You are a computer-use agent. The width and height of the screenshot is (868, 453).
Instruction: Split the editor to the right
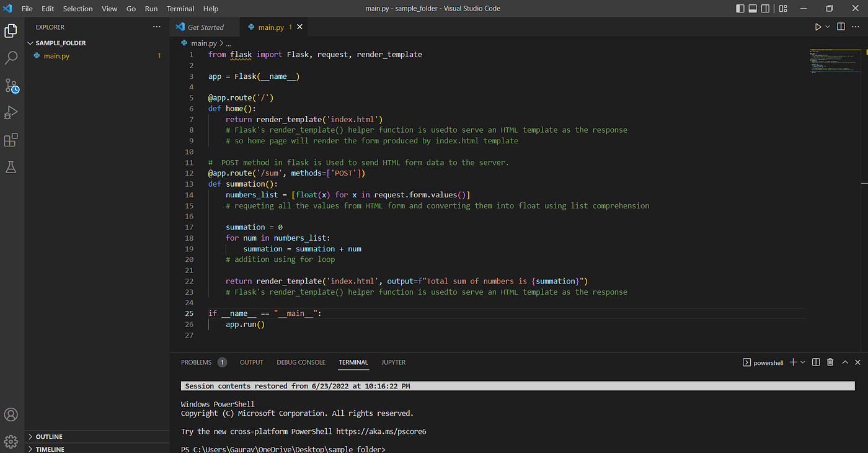click(841, 27)
